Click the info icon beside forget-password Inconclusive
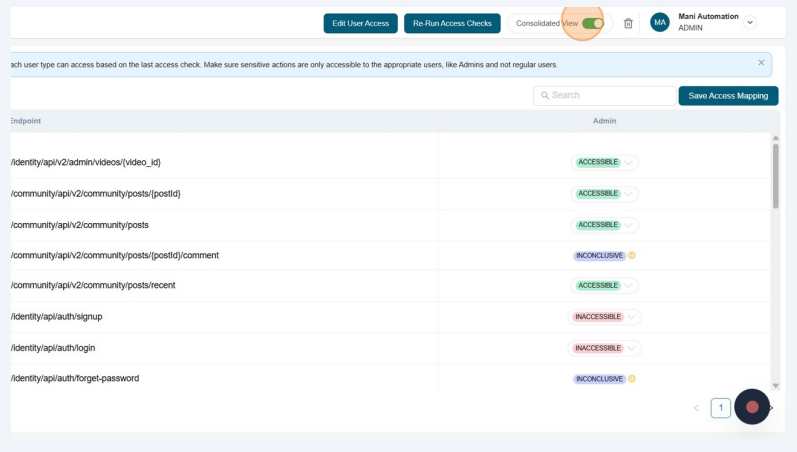The image size is (797, 452). tap(632, 379)
